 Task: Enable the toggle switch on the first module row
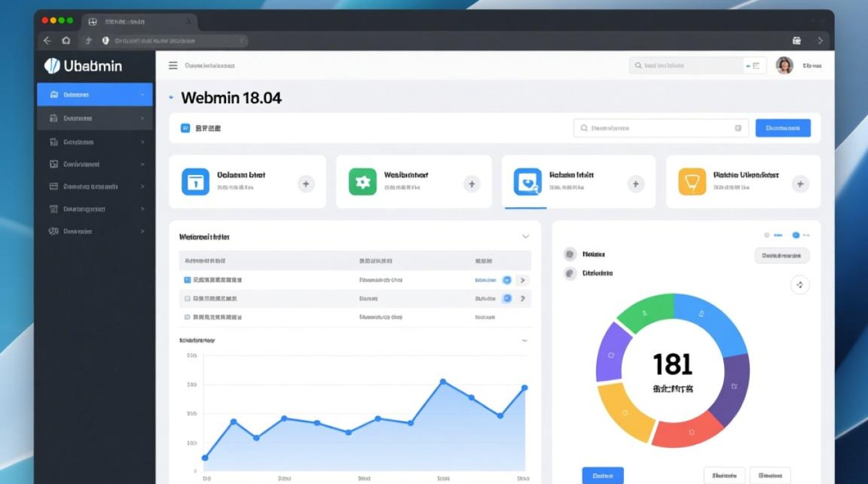[x=505, y=279]
